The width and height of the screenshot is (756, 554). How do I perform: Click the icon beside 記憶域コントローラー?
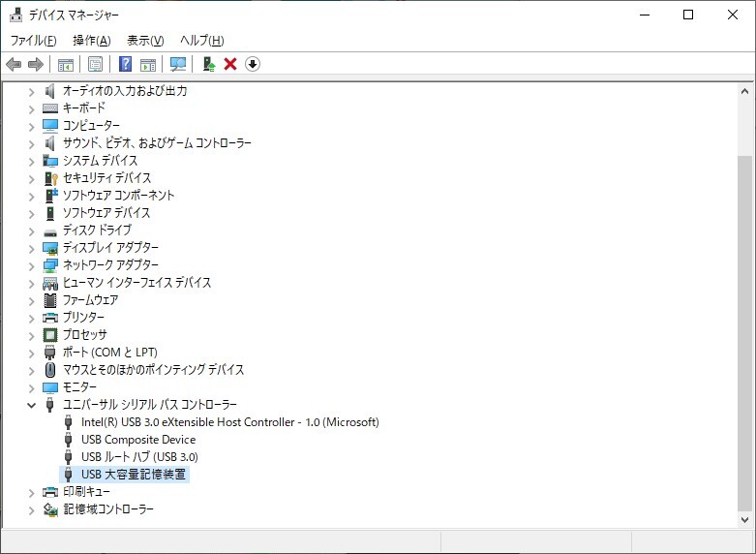50,509
